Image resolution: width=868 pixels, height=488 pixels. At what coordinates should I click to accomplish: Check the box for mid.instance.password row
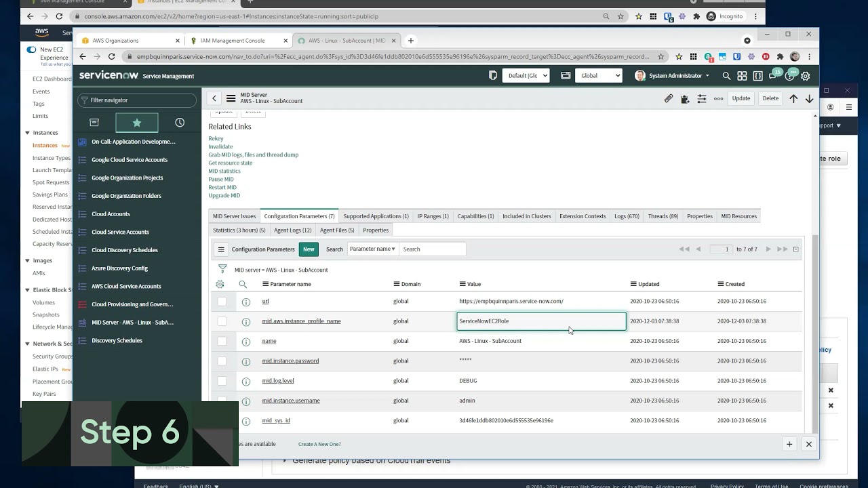click(x=222, y=361)
